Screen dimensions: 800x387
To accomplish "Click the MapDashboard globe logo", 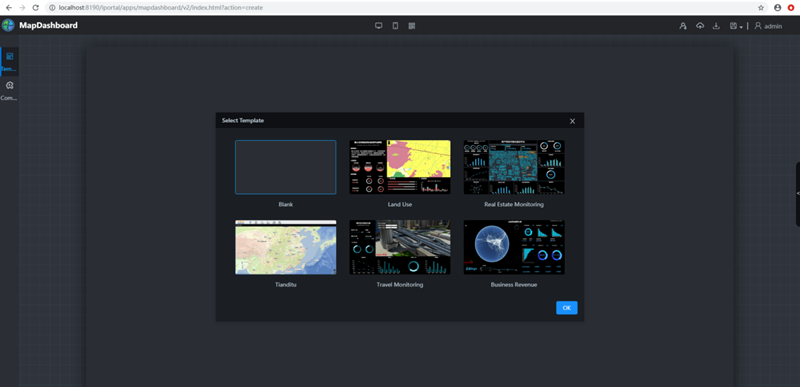I will click(x=8, y=25).
